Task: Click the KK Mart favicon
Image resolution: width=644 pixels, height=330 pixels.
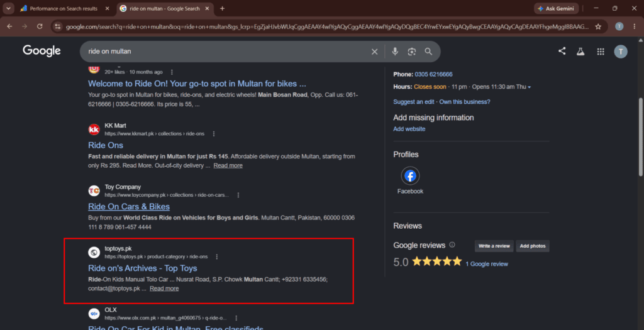Action: point(94,129)
